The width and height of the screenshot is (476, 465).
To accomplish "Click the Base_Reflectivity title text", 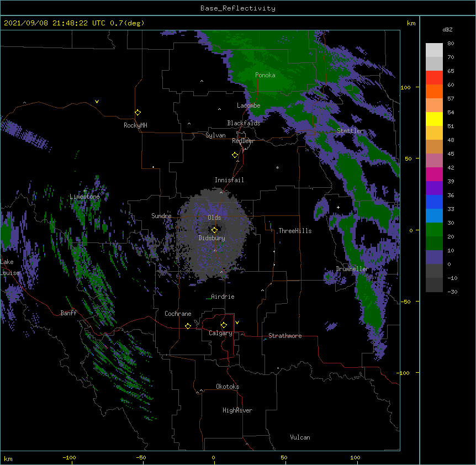I will [x=237, y=8].
